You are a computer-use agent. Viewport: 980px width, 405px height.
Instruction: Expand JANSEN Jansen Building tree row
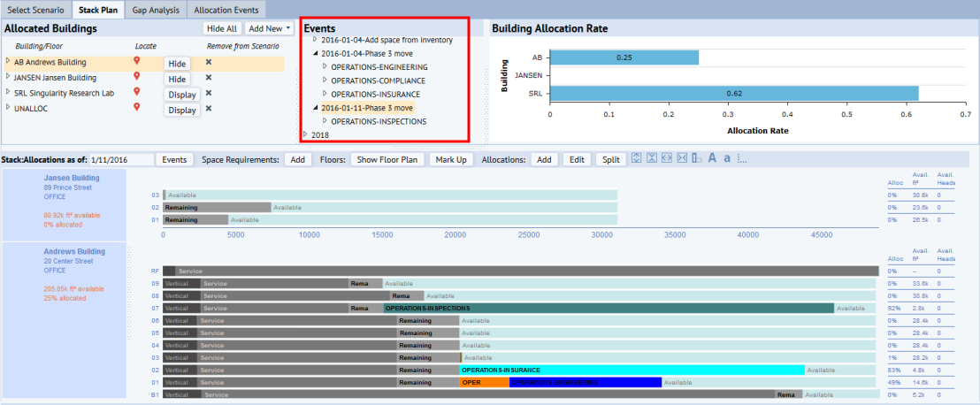[8, 76]
